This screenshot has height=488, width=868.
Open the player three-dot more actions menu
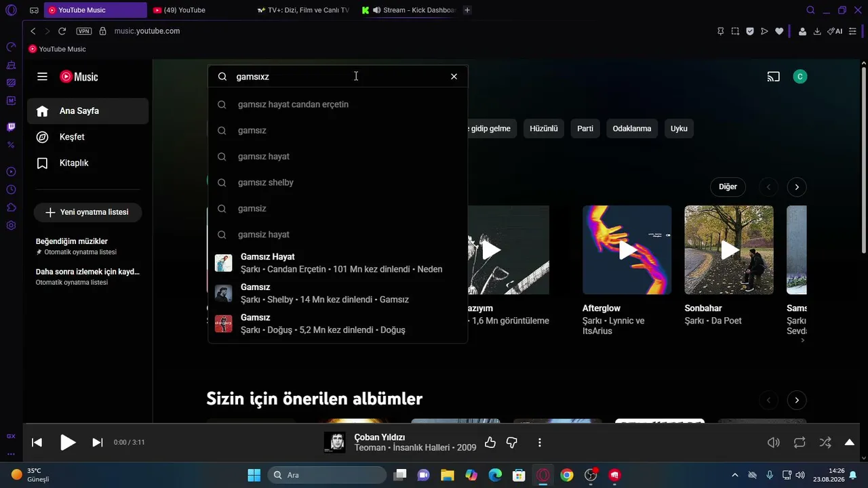[540, 443]
